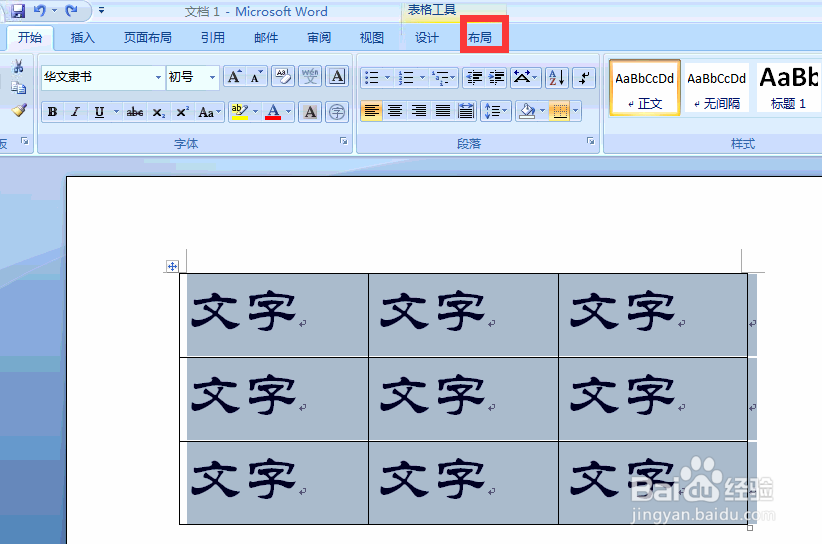
Task: Apply red font color
Action: (273, 112)
